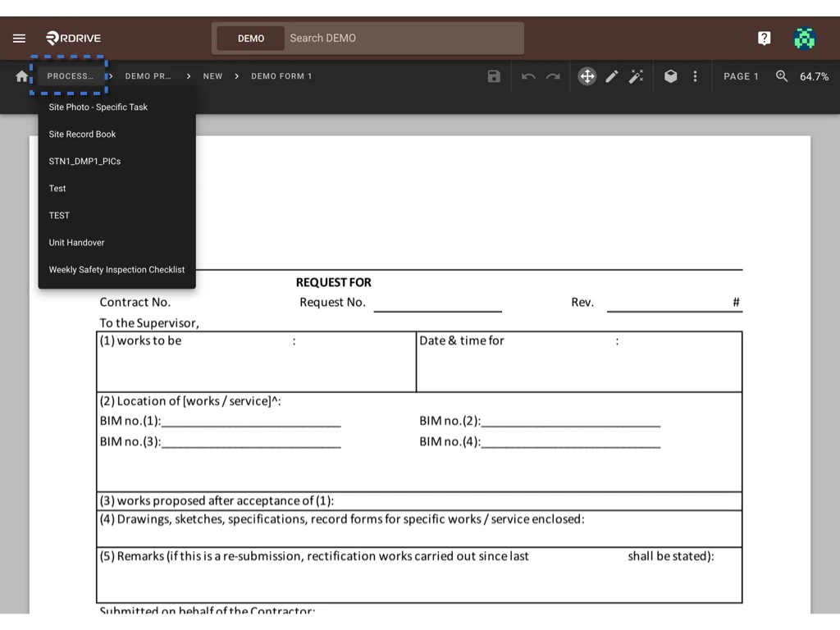The height and width of the screenshot is (630, 840).
Task: Go home via the house icon
Action: click(21, 75)
